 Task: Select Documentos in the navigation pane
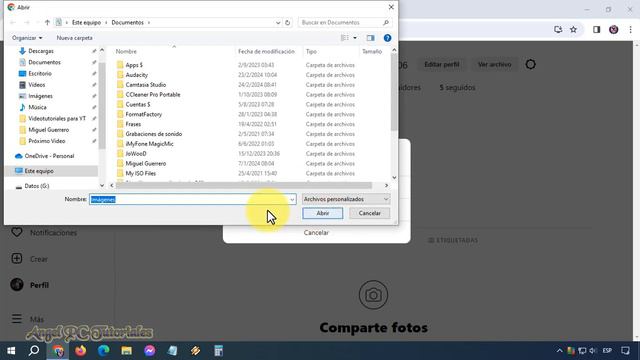(x=44, y=62)
